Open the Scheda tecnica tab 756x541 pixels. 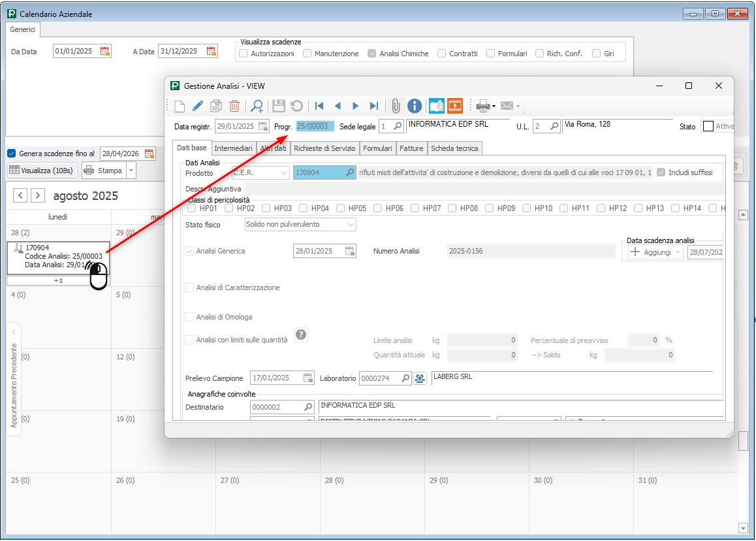(454, 148)
